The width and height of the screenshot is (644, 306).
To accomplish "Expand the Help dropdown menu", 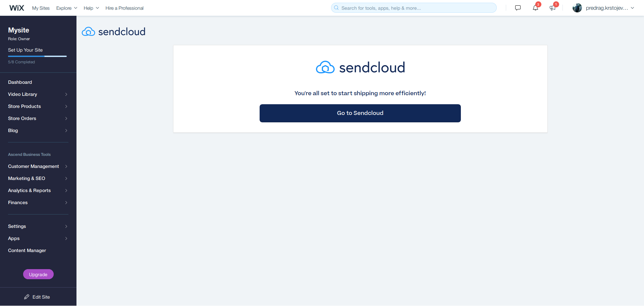I will coord(91,8).
